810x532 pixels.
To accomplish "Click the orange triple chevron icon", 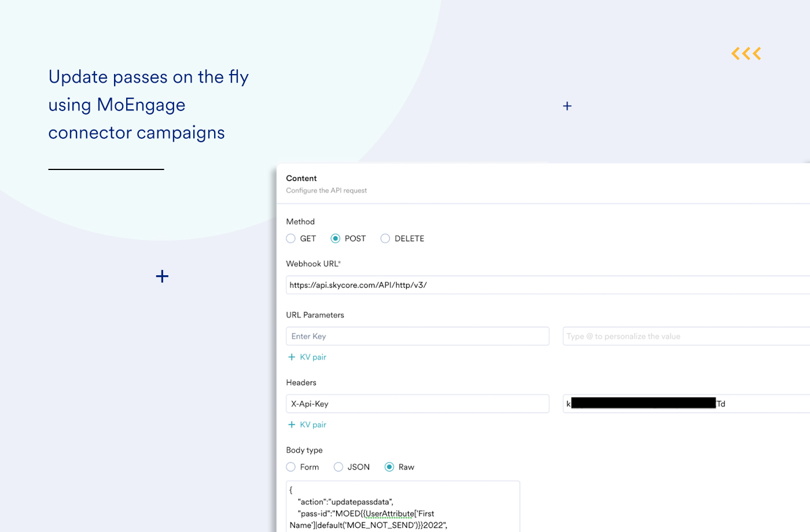I will [746, 53].
